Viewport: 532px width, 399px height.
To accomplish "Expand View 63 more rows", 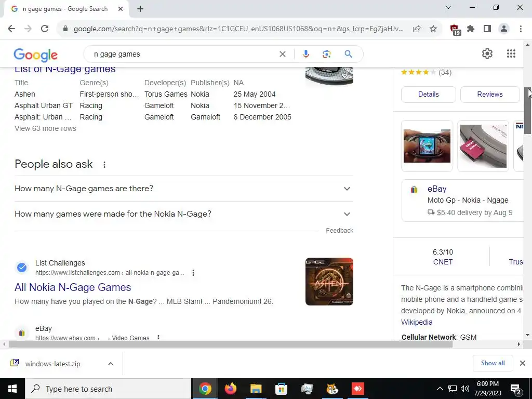I will pyautogui.click(x=46, y=129).
